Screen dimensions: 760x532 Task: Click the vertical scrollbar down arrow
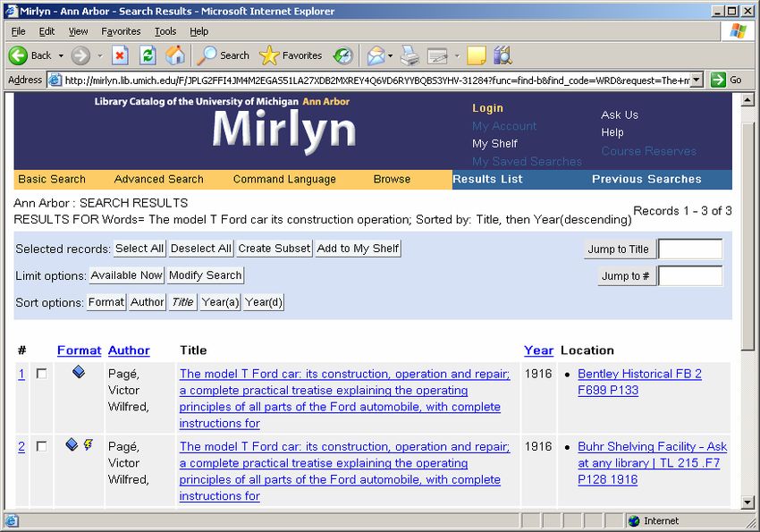pyautogui.click(x=747, y=502)
